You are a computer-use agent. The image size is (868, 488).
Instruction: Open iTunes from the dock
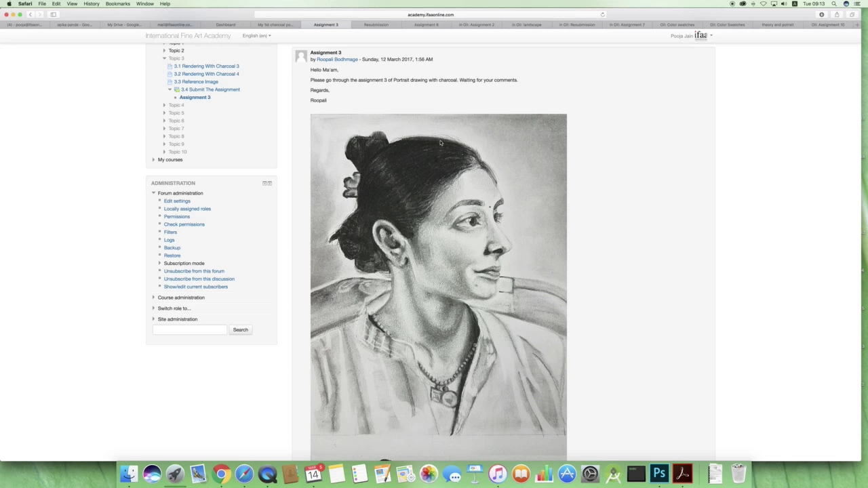[x=498, y=474]
